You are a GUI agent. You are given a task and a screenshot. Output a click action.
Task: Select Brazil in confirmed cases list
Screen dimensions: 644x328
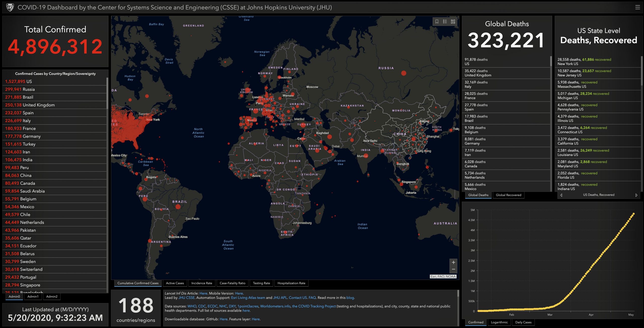click(x=54, y=97)
